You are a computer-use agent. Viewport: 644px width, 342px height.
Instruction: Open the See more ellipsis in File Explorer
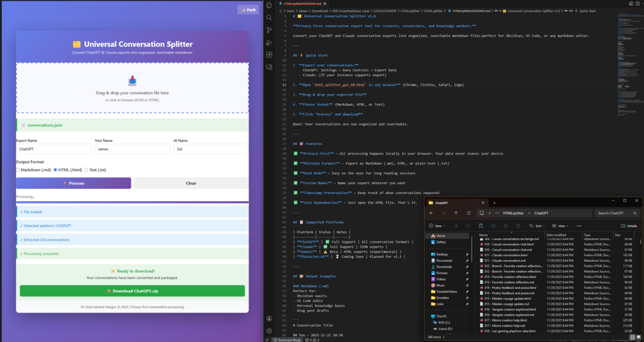[579, 226]
